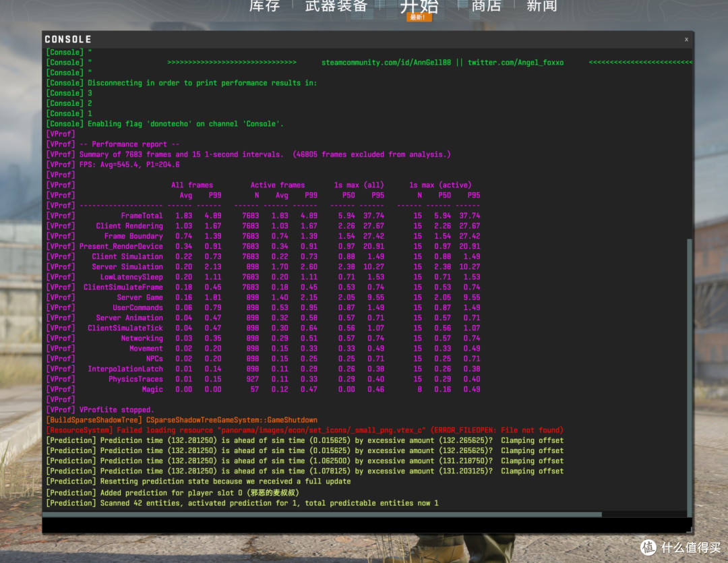728x563 pixels.
Task: Click the InterpolationLatch row label
Action: tap(125, 369)
